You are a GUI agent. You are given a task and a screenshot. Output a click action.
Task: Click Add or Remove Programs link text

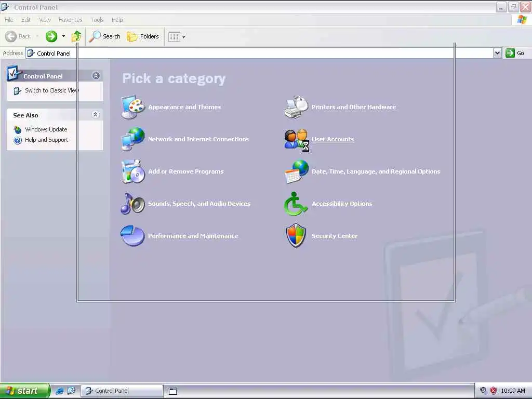pyautogui.click(x=186, y=171)
